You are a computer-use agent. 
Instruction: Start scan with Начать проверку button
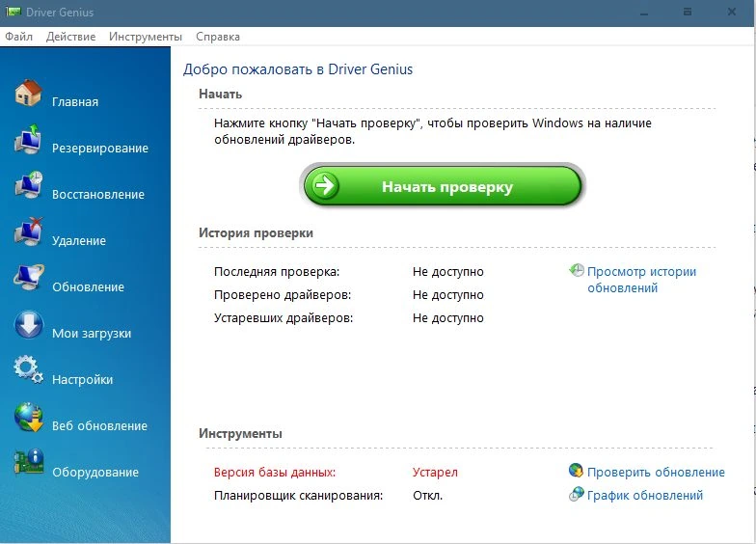pos(442,186)
